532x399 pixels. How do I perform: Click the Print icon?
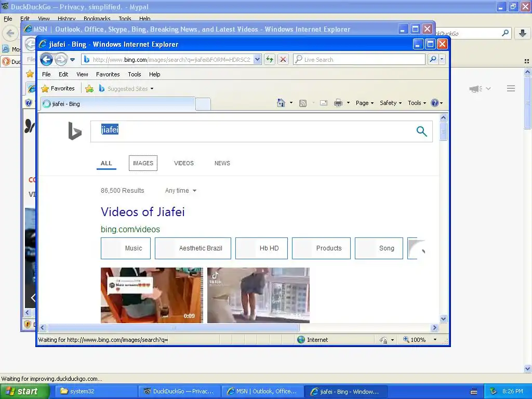click(x=338, y=103)
